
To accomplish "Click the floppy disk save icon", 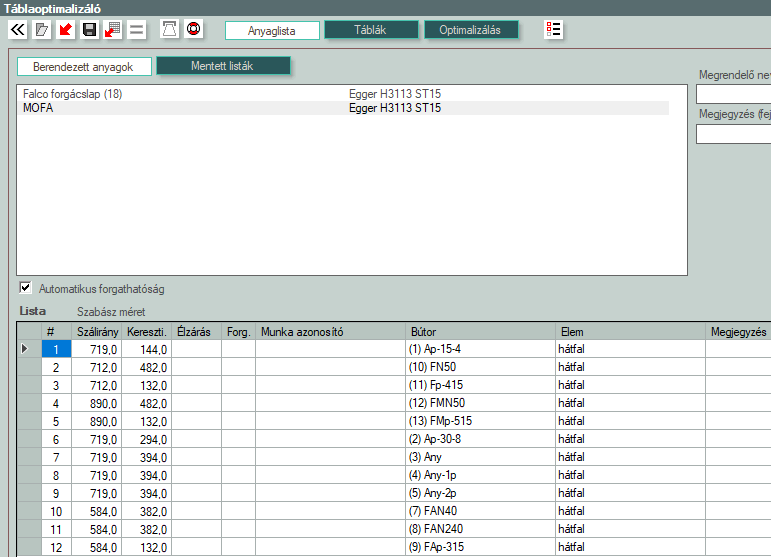I will pyautogui.click(x=89, y=30).
